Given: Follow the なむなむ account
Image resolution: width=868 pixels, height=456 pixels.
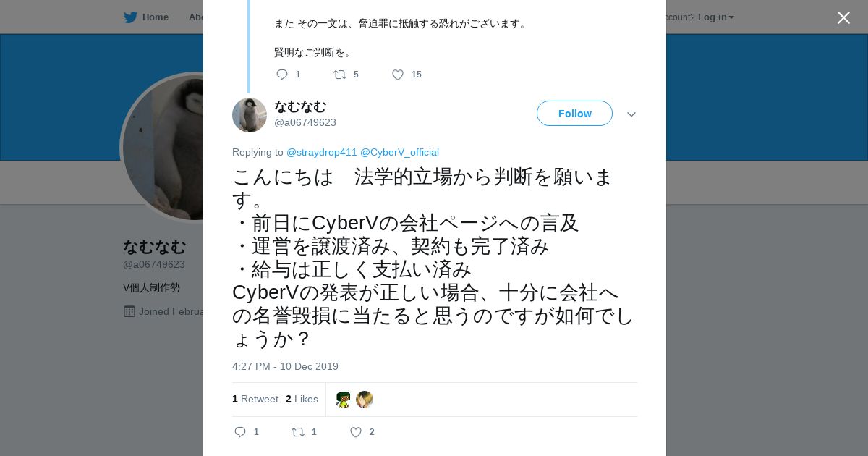Looking at the screenshot, I should (x=574, y=114).
